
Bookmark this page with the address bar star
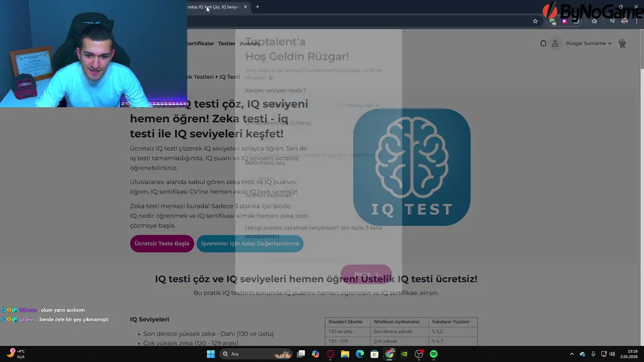pos(535,21)
